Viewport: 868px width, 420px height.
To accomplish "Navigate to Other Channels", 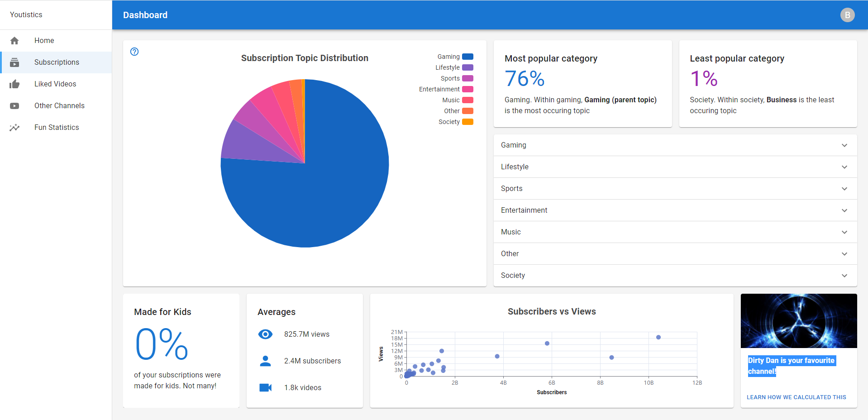I will click(x=56, y=106).
